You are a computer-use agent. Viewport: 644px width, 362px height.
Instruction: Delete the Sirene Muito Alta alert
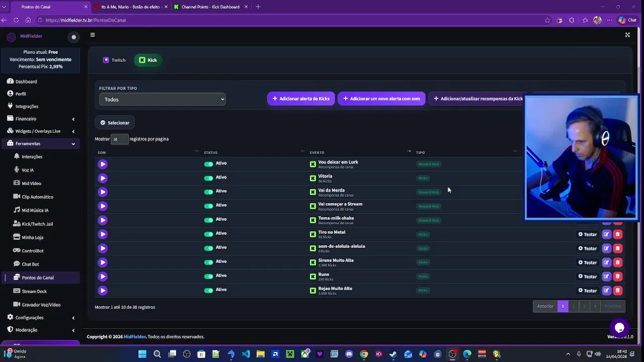point(618,262)
